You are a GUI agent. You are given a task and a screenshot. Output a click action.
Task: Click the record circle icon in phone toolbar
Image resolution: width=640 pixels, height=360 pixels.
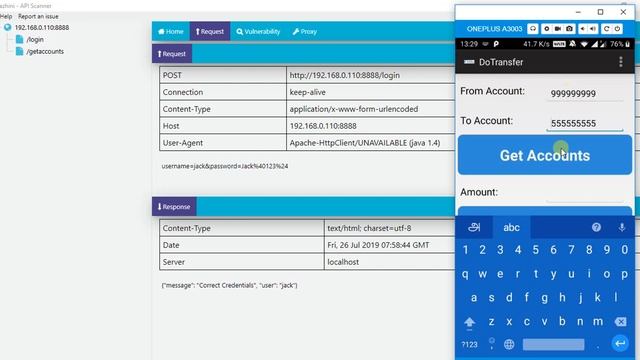tap(547, 29)
